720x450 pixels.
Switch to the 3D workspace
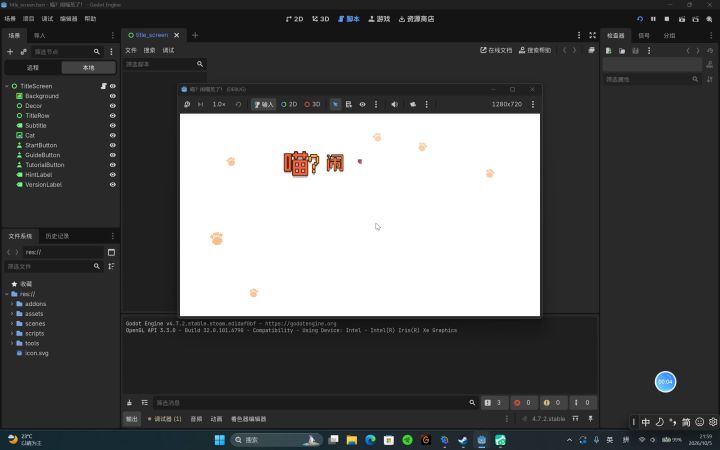click(321, 19)
